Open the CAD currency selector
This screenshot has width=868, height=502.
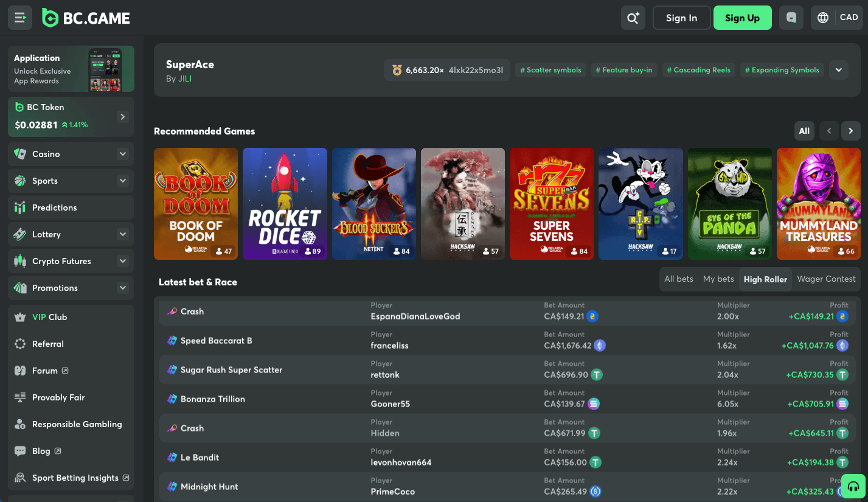pyautogui.click(x=849, y=18)
